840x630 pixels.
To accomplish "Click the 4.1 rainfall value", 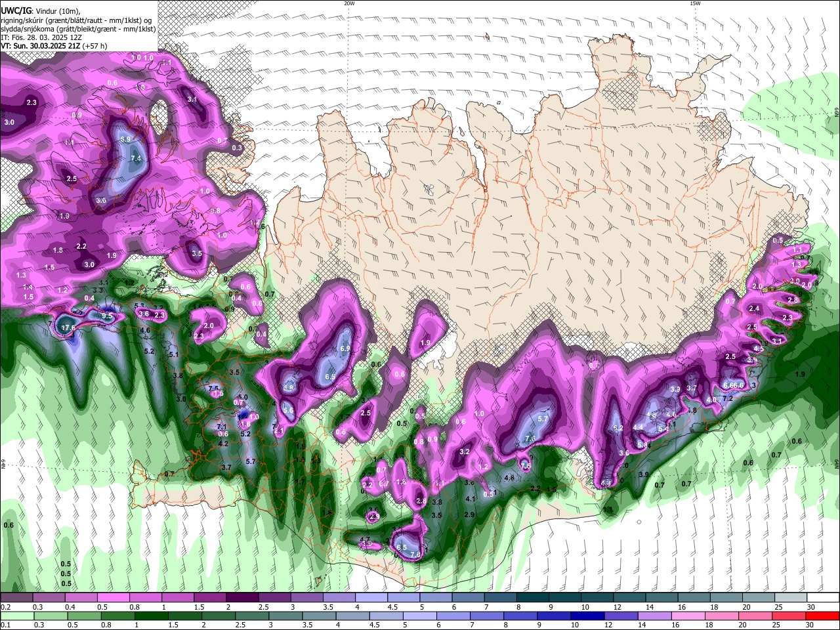I will (470, 499).
